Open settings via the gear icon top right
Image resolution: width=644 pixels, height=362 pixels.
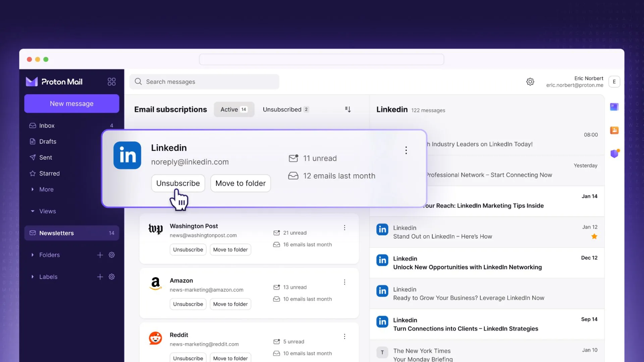(x=530, y=81)
